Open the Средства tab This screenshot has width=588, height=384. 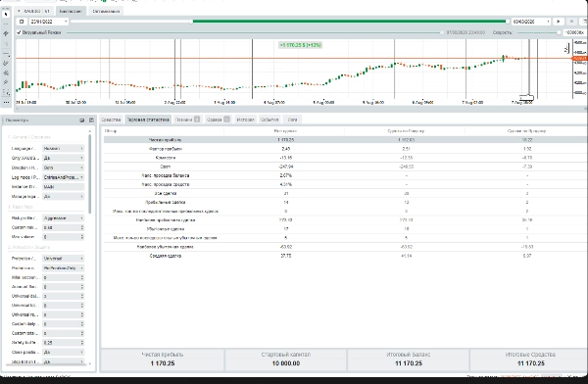point(111,120)
